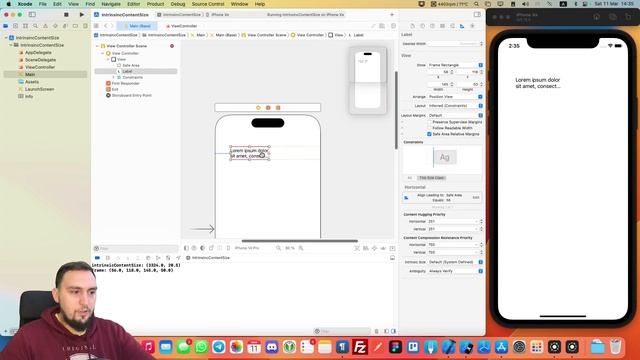Image resolution: width=640 pixels, height=360 pixels.
Task: Select Assets in project navigator
Action: point(31,82)
